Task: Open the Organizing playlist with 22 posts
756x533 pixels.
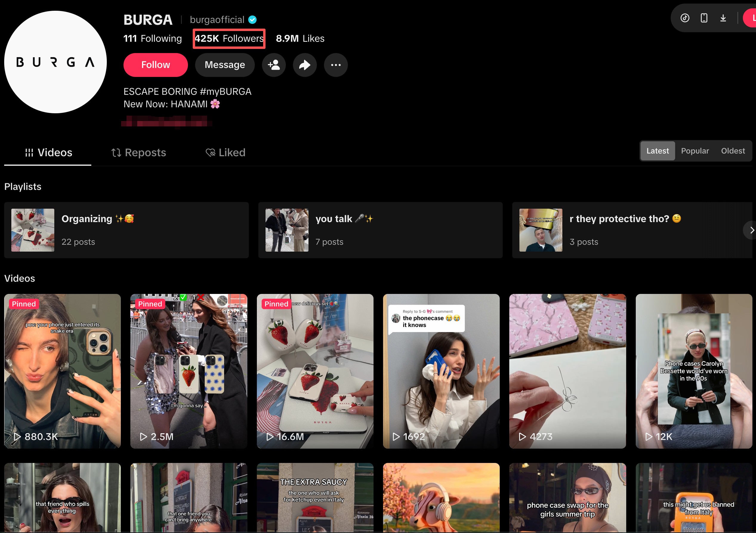Action: pyautogui.click(x=126, y=230)
